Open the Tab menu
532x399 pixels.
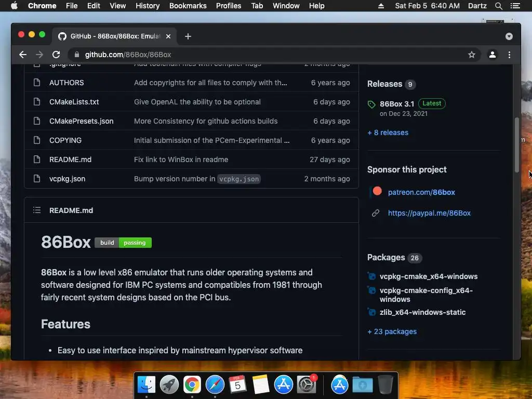[257, 6]
